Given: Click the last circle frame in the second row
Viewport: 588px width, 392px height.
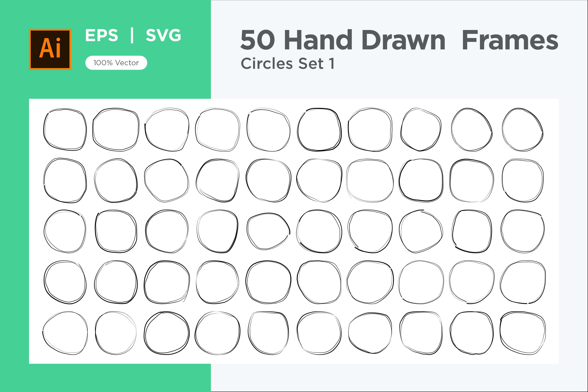Looking at the screenshot, I should pyautogui.click(x=523, y=180).
